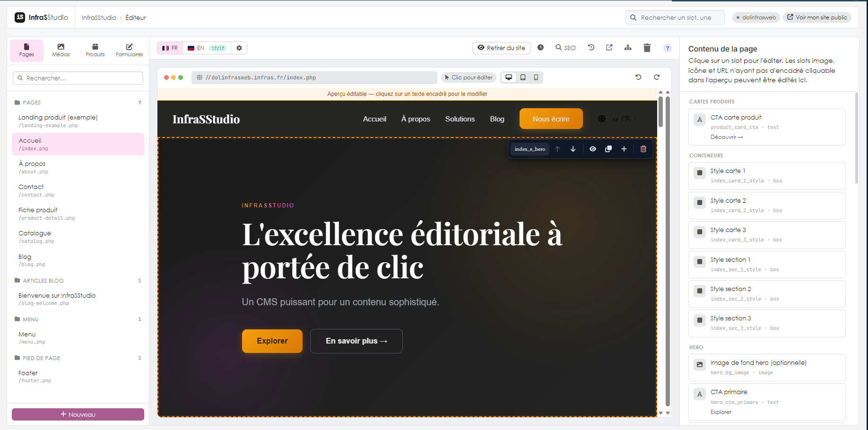Select the Footer page
The image size is (868, 430).
78,377
